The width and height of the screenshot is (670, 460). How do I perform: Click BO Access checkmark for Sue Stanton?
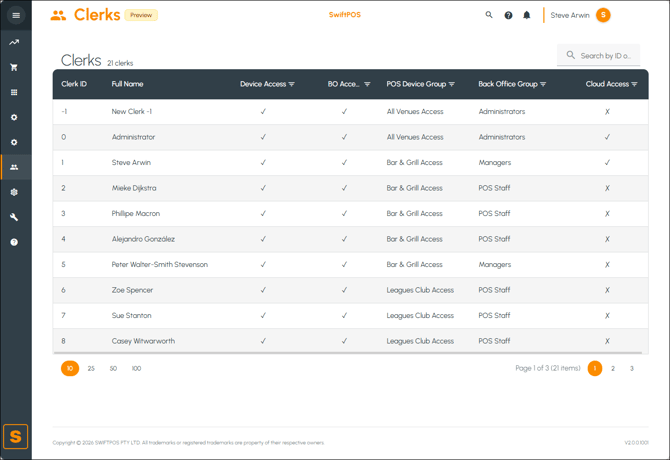click(x=344, y=316)
